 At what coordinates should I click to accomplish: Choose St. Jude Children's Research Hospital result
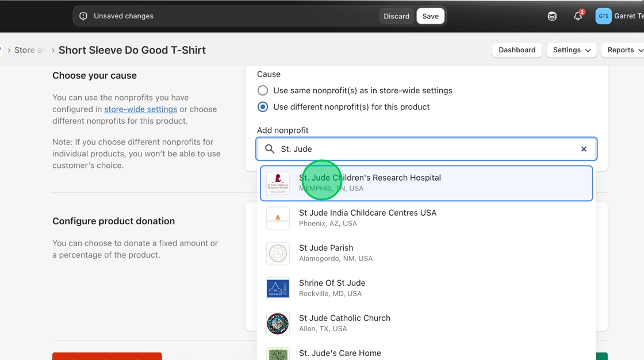point(426,183)
